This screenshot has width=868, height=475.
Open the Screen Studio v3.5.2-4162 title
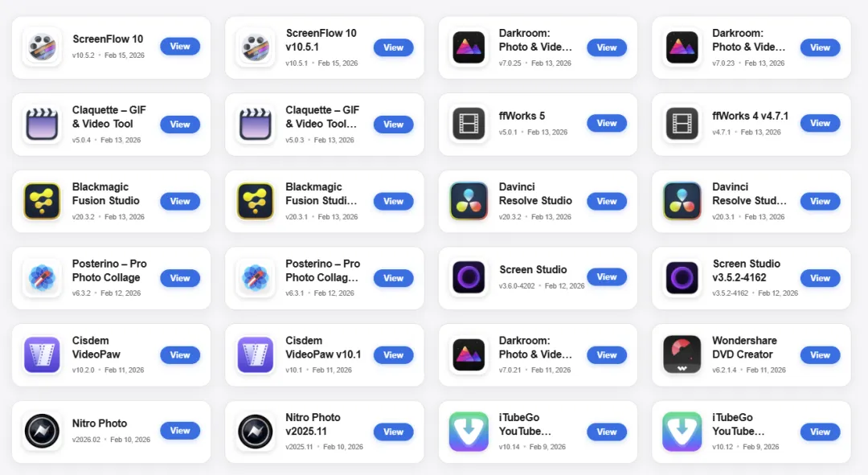(x=746, y=271)
